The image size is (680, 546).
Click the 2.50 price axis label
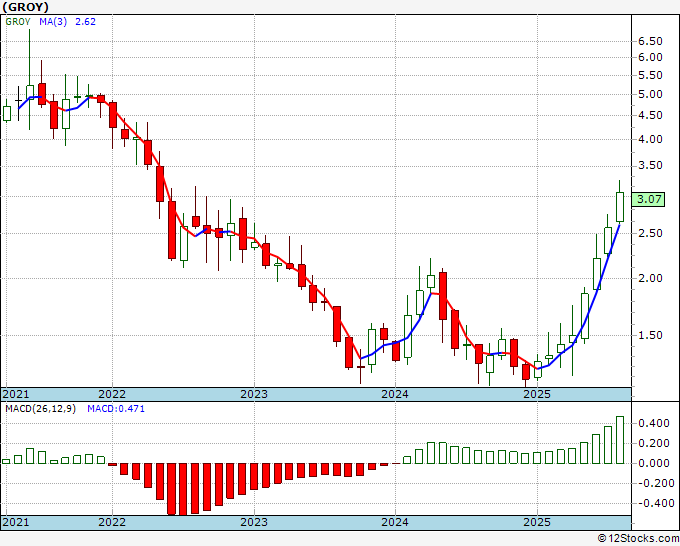(x=650, y=233)
